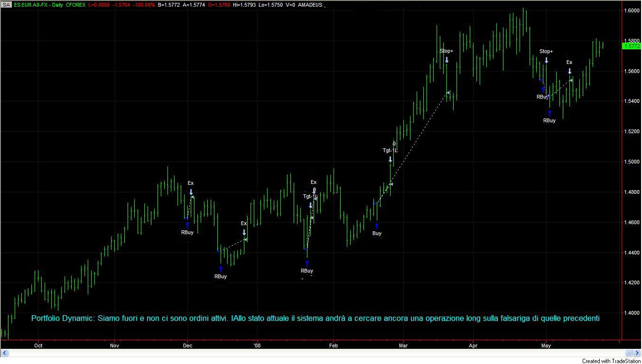Click the Ex arrow in late December

[x=244, y=232]
